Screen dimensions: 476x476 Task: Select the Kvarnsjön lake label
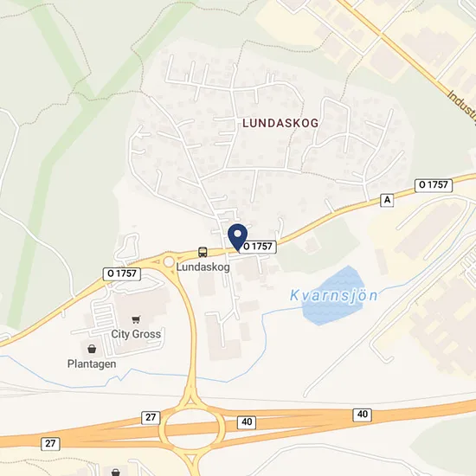pos(333,295)
